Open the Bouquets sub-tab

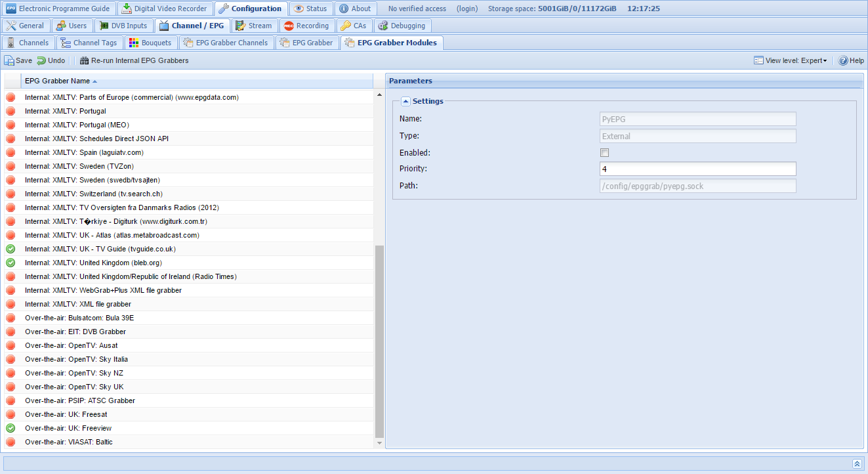tap(150, 43)
